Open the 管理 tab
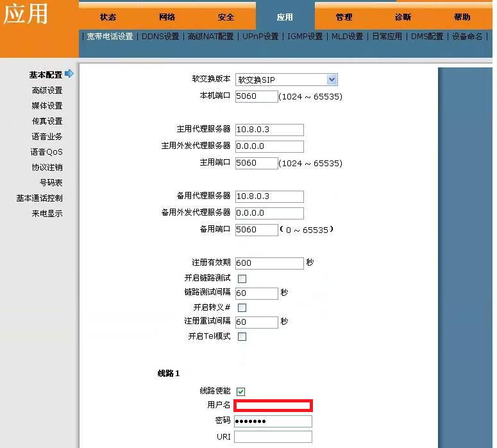Screen dimensions: 497x448 pyautogui.click(x=344, y=17)
